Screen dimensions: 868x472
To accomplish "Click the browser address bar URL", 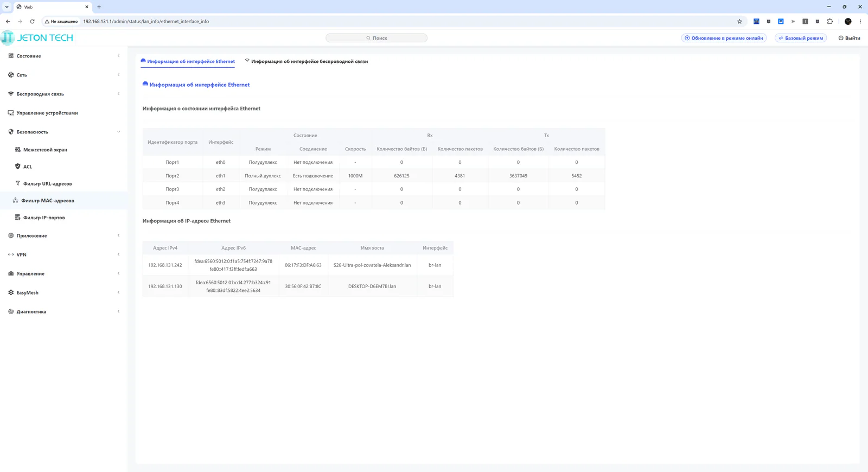I will (x=146, y=22).
